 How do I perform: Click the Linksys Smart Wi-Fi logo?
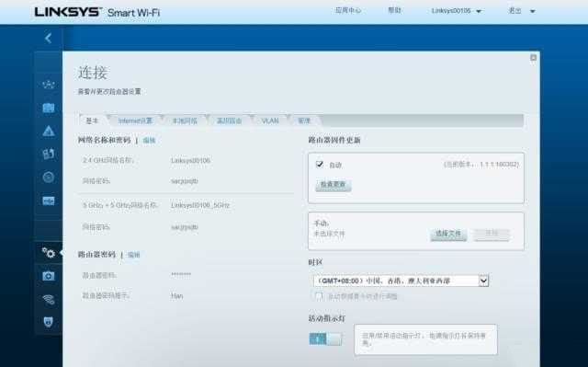97,12
